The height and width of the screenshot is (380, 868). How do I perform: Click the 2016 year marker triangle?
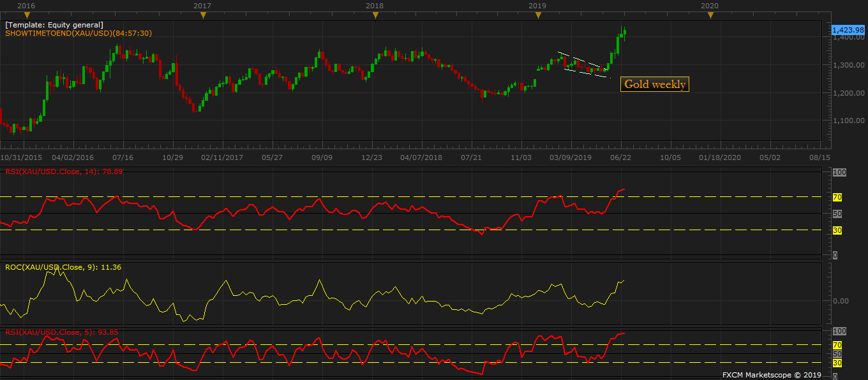(x=27, y=15)
